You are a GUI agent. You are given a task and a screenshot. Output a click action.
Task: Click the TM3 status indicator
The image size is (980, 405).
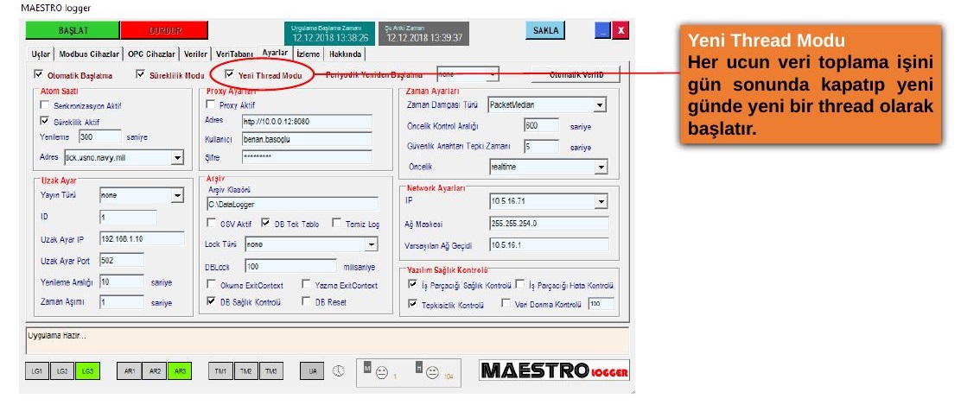[270, 371]
